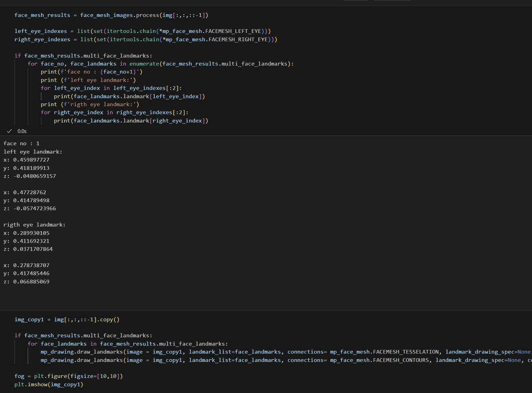Click the "for face_no, face_landmarks in enumerate" line
This screenshot has height=393, width=532.
point(160,64)
